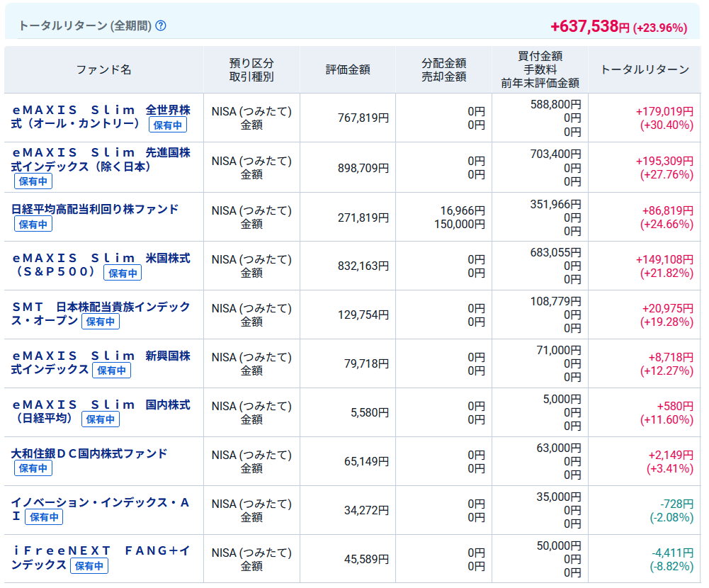Click the help icon beside トータルリターン (全期間)
The width and height of the screenshot is (709, 588).
tap(161, 26)
